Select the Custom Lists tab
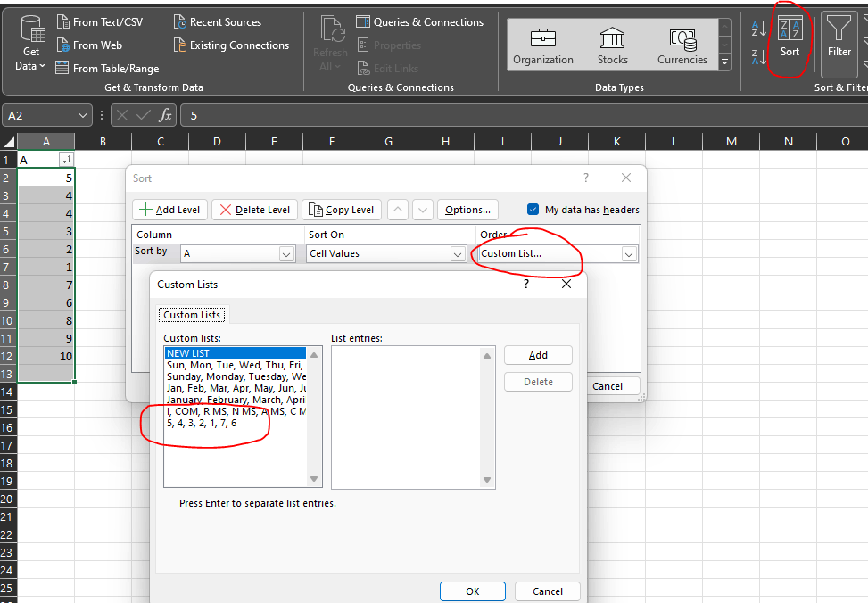The height and width of the screenshot is (603, 868). click(x=192, y=315)
